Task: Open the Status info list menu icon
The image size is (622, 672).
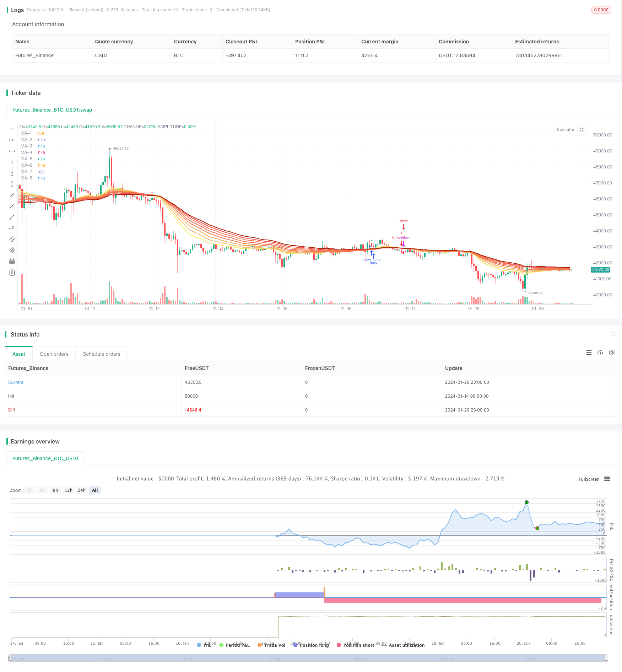Action: [x=589, y=353]
